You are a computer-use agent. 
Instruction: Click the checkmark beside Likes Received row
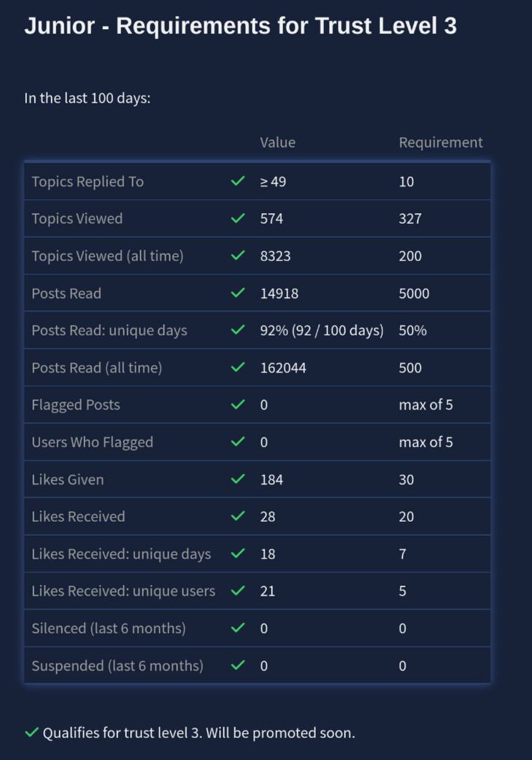click(x=237, y=516)
